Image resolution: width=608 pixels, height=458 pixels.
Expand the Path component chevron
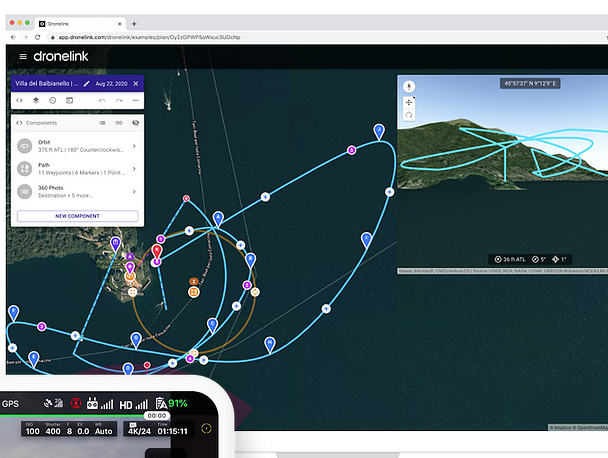coord(134,169)
